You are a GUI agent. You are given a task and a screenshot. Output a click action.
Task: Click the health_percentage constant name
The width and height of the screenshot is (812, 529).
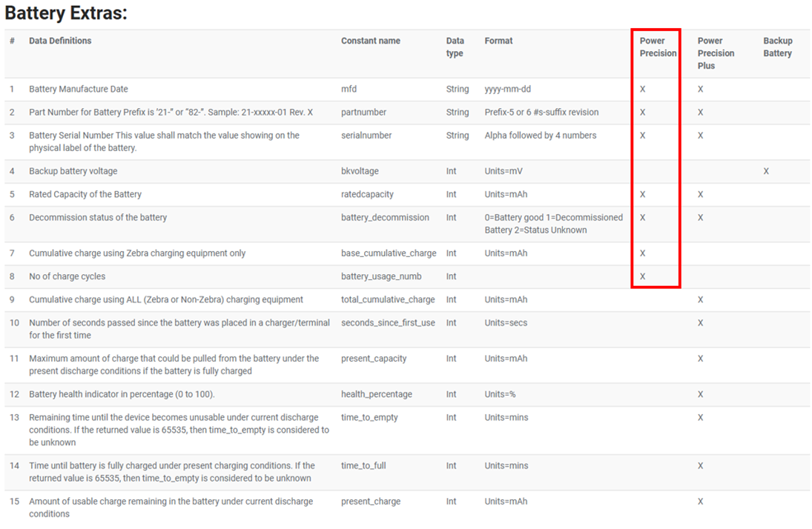click(376, 394)
